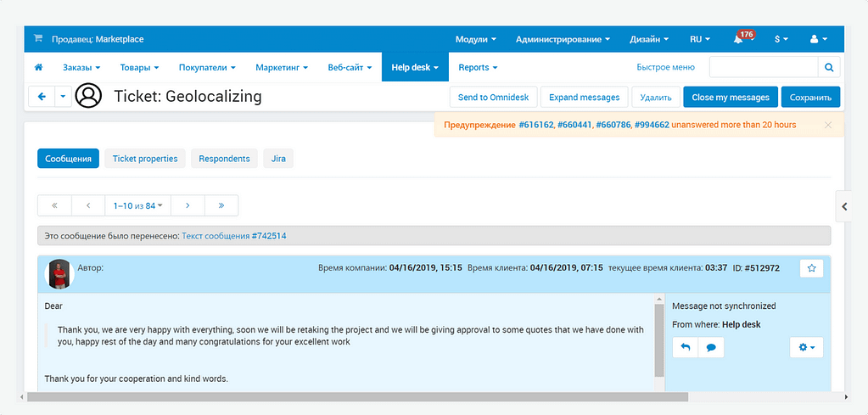Dismiss the unanswered tickets warning
This screenshot has width=868, height=415.
pos(828,125)
